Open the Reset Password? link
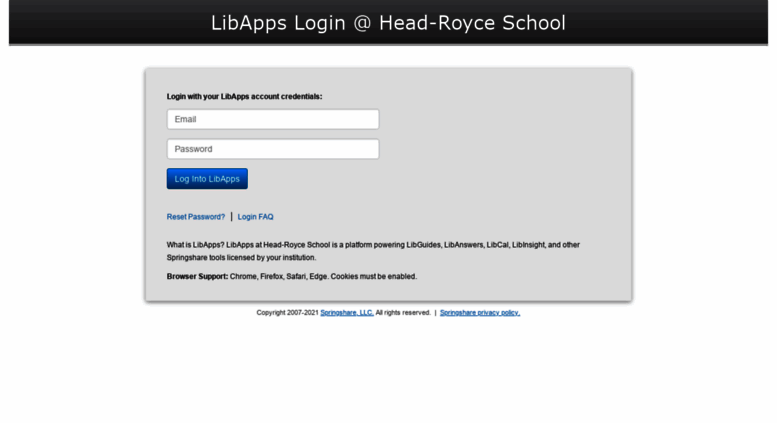 (195, 217)
